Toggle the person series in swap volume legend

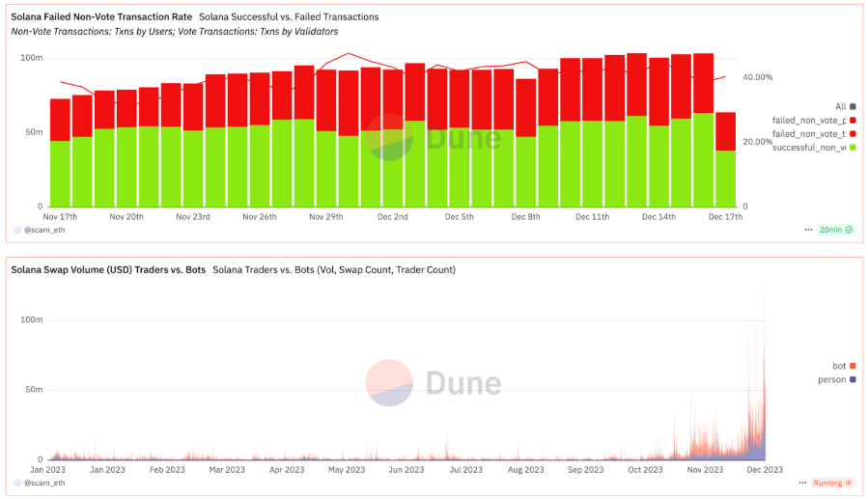point(836,379)
